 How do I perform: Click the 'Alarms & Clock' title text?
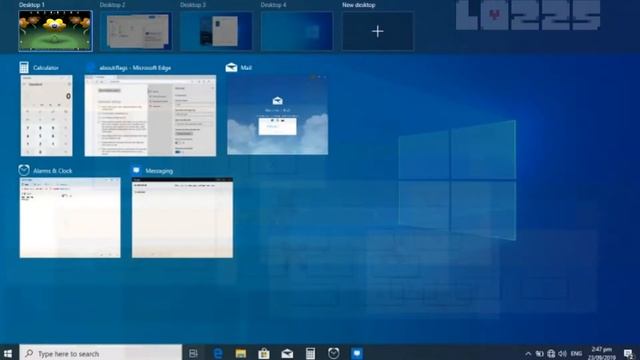[x=53, y=171]
